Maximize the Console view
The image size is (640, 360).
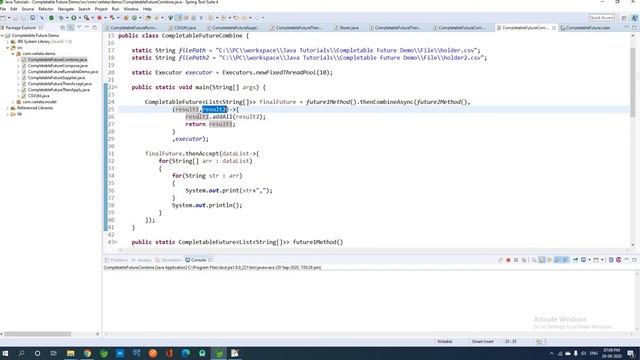634,260
